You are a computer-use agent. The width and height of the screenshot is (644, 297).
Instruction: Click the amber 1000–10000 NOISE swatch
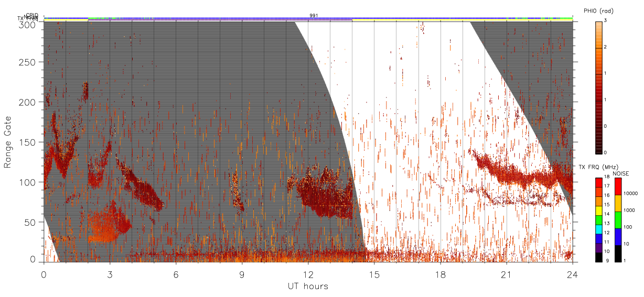[618, 203]
